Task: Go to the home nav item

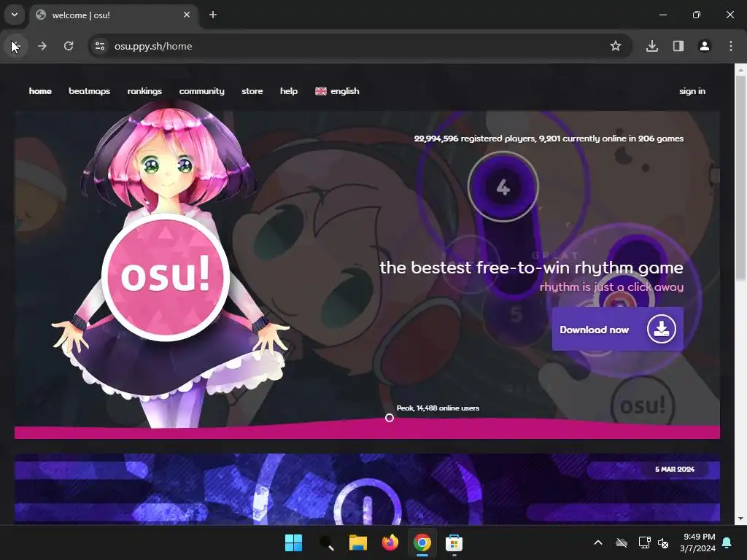Action: (x=40, y=91)
